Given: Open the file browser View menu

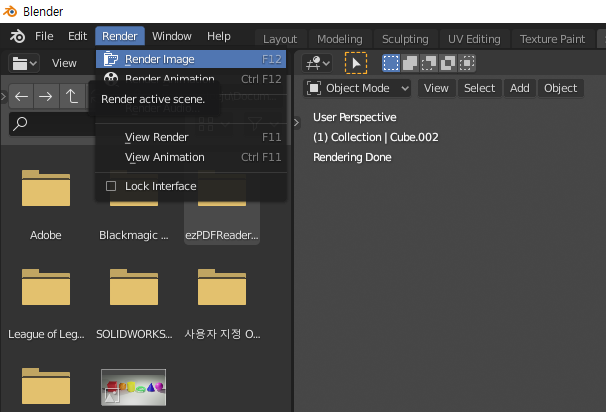Looking at the screenshot, I should tap(64, 63).
